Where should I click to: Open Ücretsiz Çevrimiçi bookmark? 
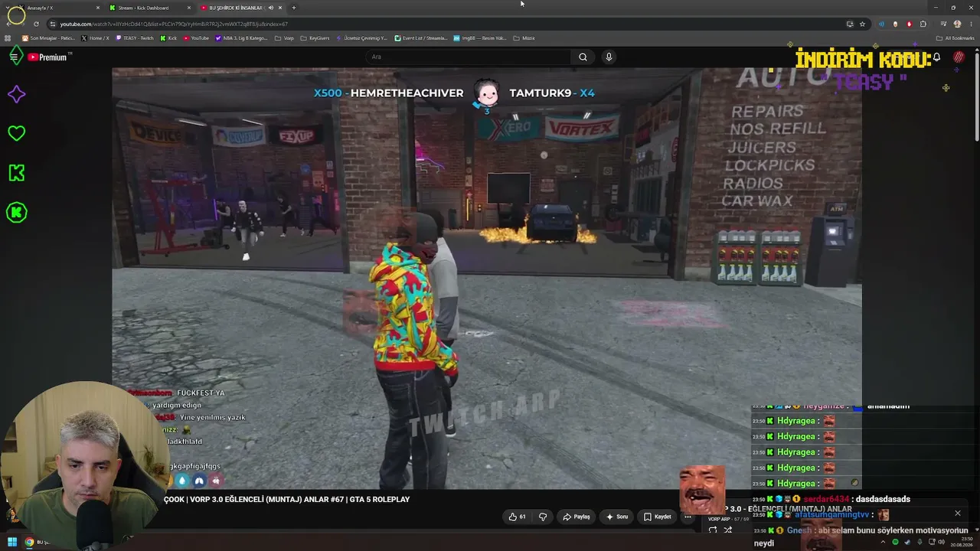point(361,37)
